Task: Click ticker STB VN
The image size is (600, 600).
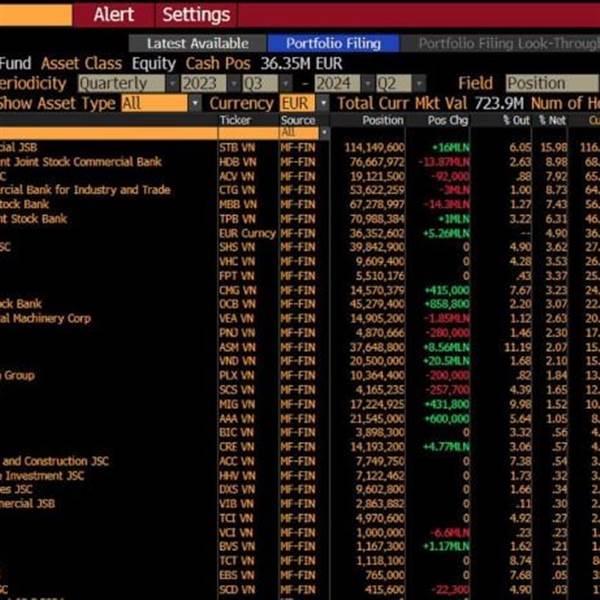Action: pyautogui.click(x=237, y=148)
